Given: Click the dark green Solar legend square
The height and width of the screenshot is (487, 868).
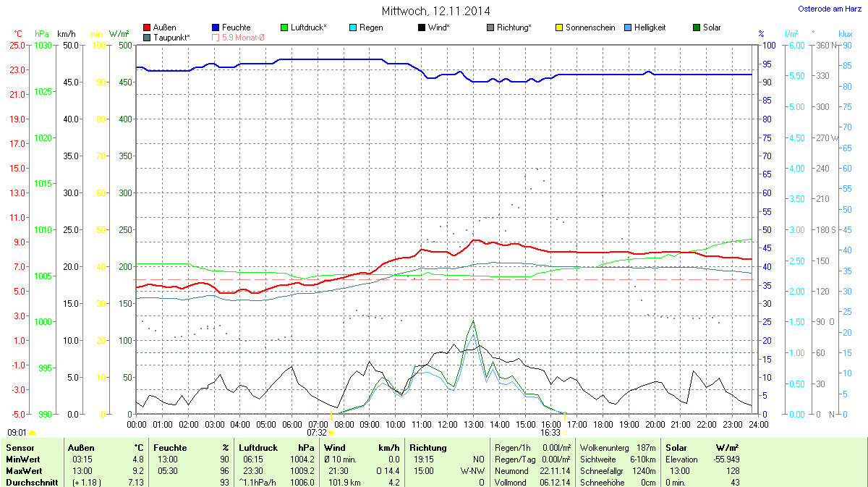Looking at the screenshot, I should 697,27.
